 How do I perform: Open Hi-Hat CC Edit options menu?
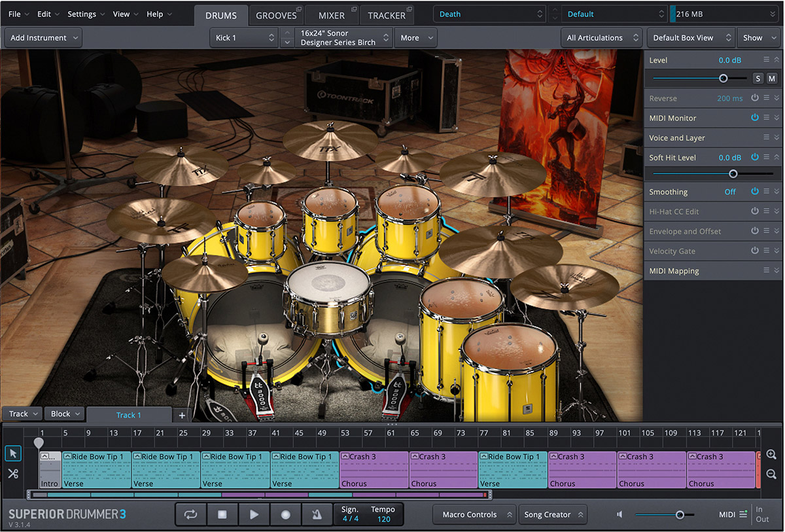click(767, 211)
